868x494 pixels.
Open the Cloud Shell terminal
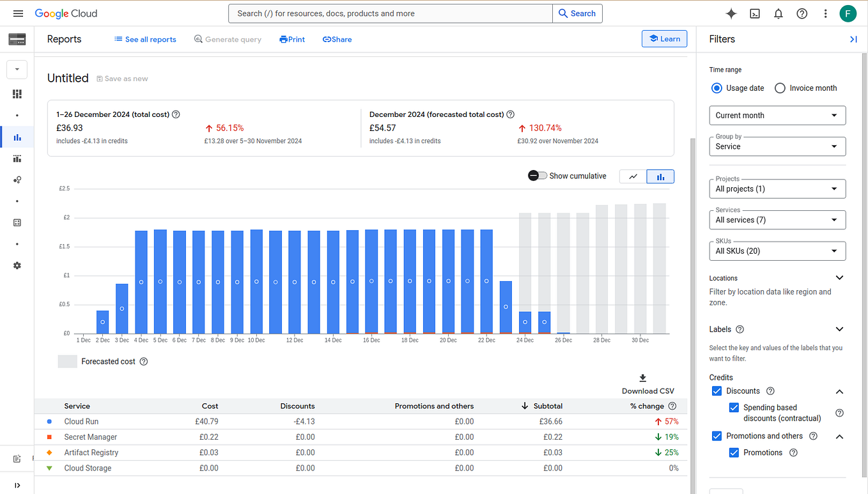[755, 13]
